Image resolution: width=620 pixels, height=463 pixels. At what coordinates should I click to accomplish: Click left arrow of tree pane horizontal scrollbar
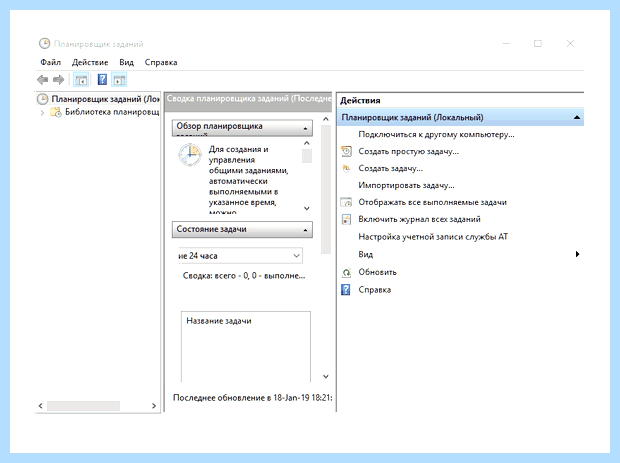click(40, 406)
